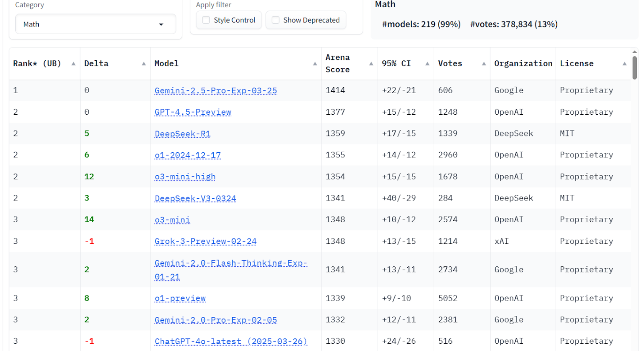The image size is (644, 351).
Task: Click the 95% CI value +24/-26
Action: [399, 342]
